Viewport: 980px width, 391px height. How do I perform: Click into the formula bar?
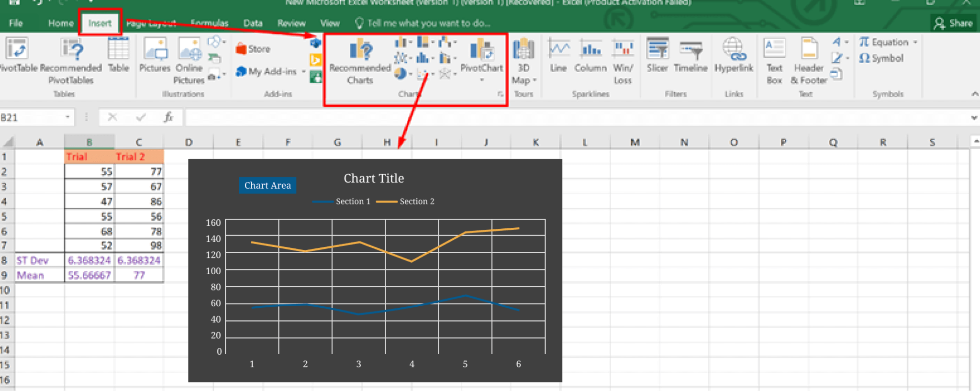point(577,117)
